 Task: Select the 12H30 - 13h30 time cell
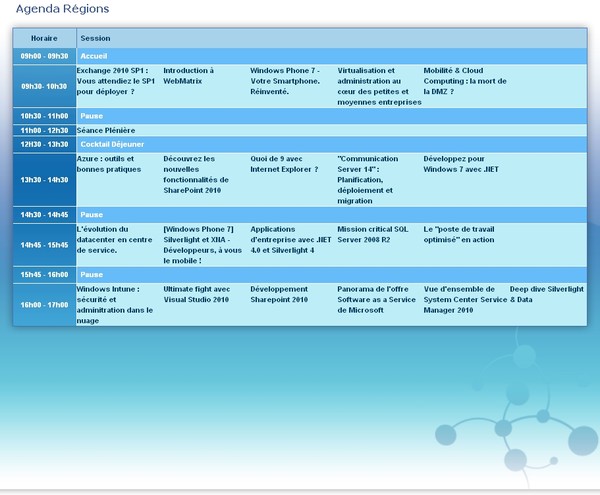point(44,144)
